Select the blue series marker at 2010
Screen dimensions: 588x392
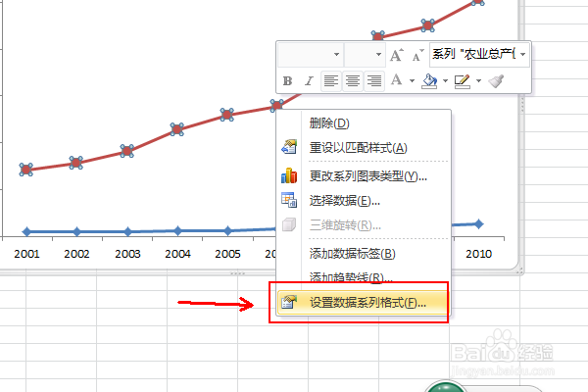tap(479, 224)
